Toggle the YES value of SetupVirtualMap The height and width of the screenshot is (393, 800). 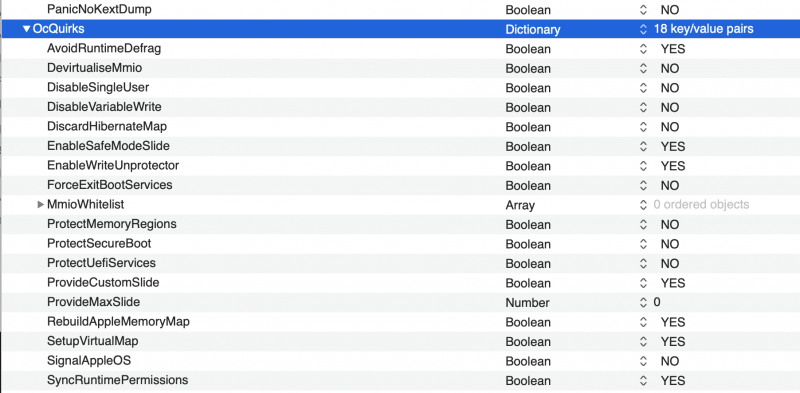coord(672,341)
